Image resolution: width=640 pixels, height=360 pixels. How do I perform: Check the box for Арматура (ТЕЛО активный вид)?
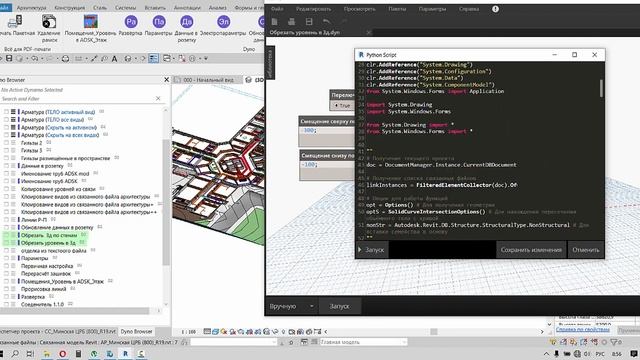[x=6, y=111]
